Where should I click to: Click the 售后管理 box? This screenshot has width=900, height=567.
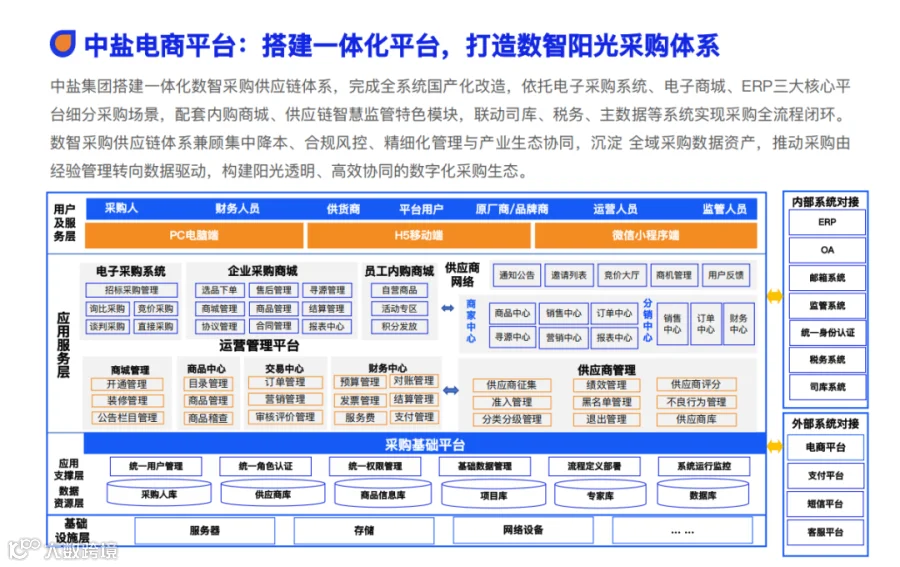pos(274,290)
